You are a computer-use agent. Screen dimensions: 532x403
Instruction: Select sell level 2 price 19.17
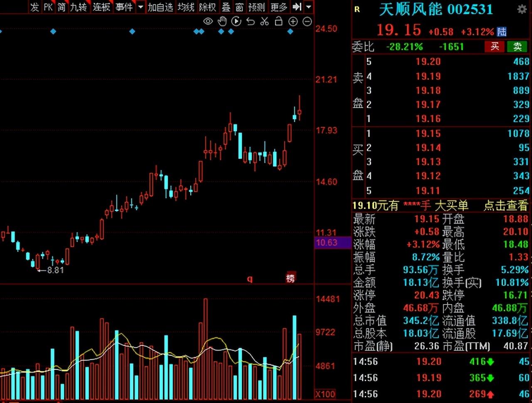[428, 104]
